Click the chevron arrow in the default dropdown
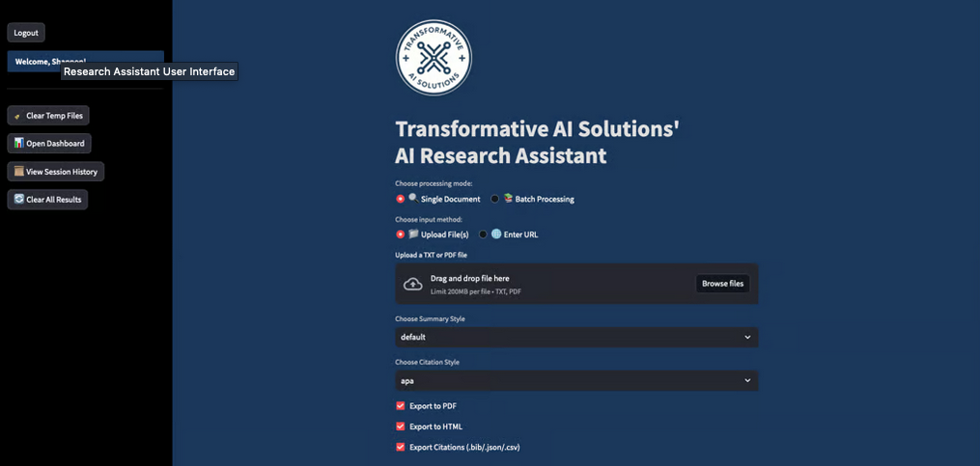 747,338
